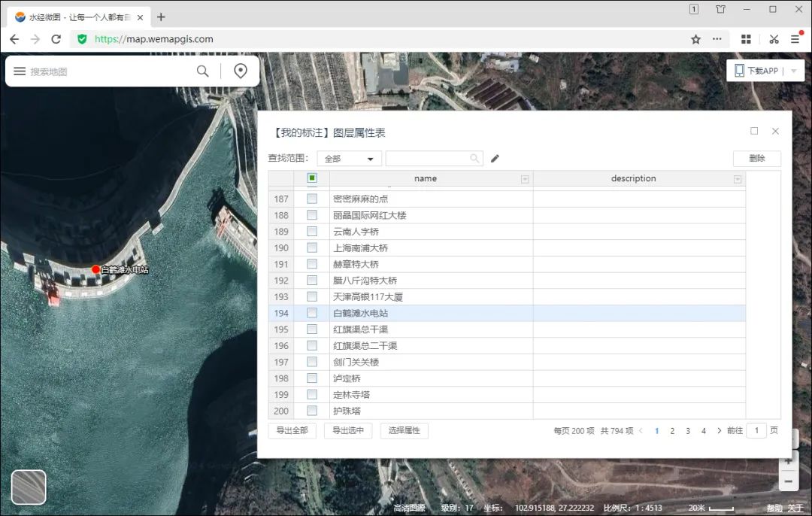Check the checkbox for row 194 白鹤滩水电站
Viewport: 812px width, 516px height.
coord(311,313)
